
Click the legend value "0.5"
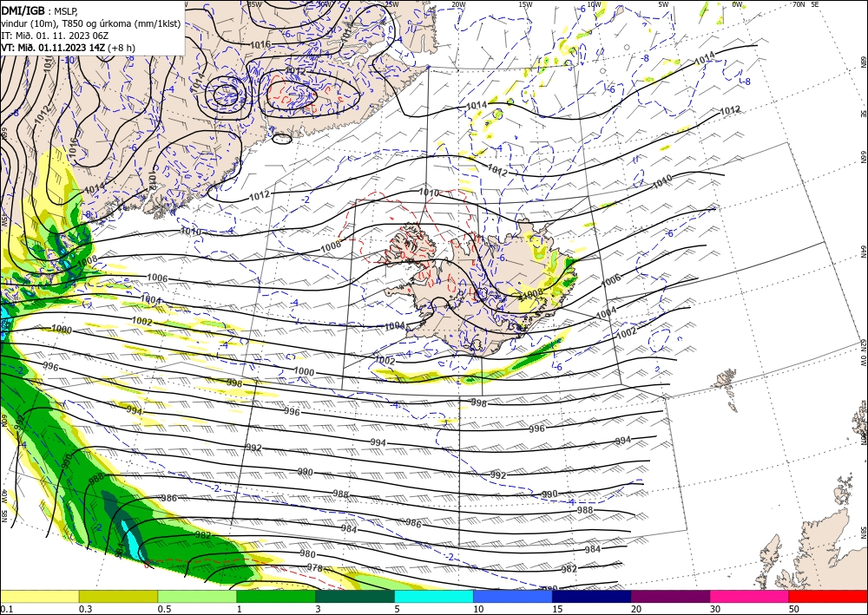point(164,609)
